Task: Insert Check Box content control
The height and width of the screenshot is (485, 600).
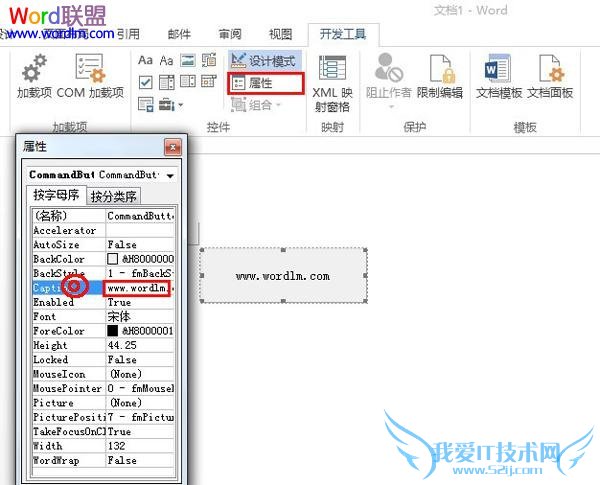Action: [145, 82]
